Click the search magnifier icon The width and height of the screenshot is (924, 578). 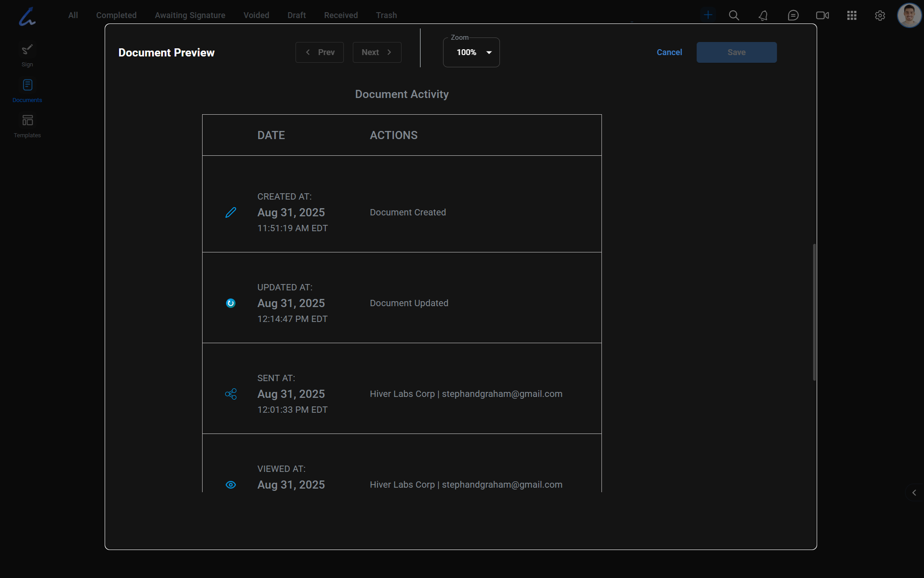tap(734, 15)
